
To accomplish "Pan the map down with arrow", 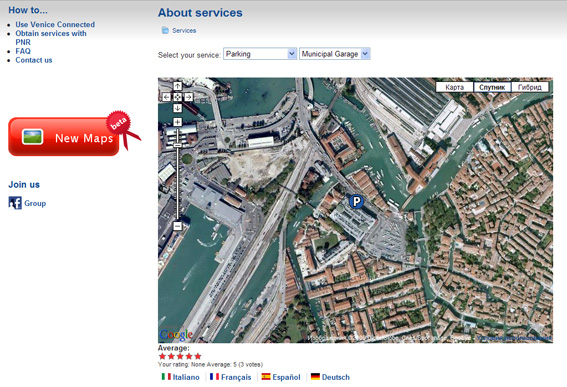I will [x=177, y=108].
